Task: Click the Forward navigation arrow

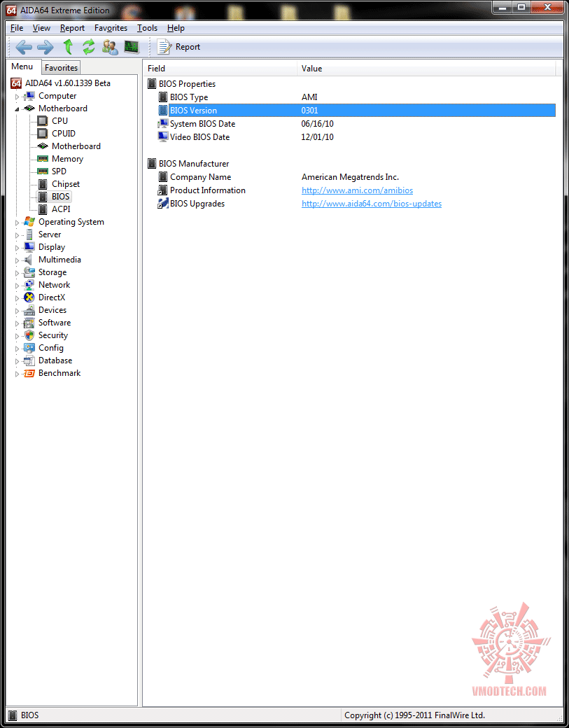Action: pyautogui.click(x=45, y=47)
